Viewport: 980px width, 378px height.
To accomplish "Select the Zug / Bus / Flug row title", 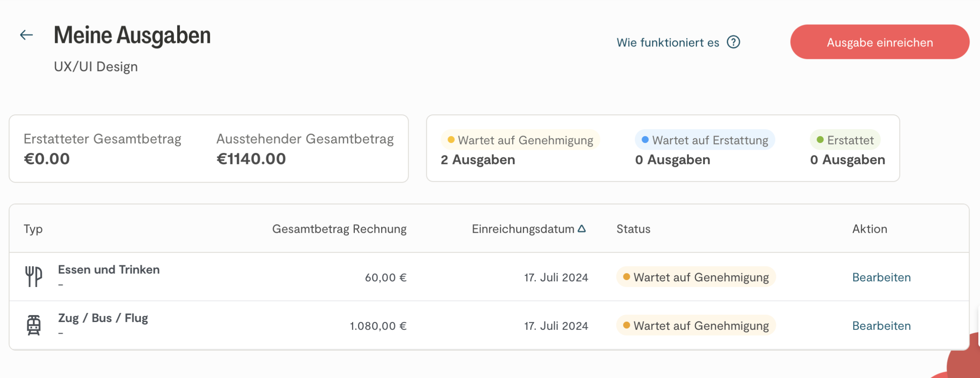I will pos(103,318).
